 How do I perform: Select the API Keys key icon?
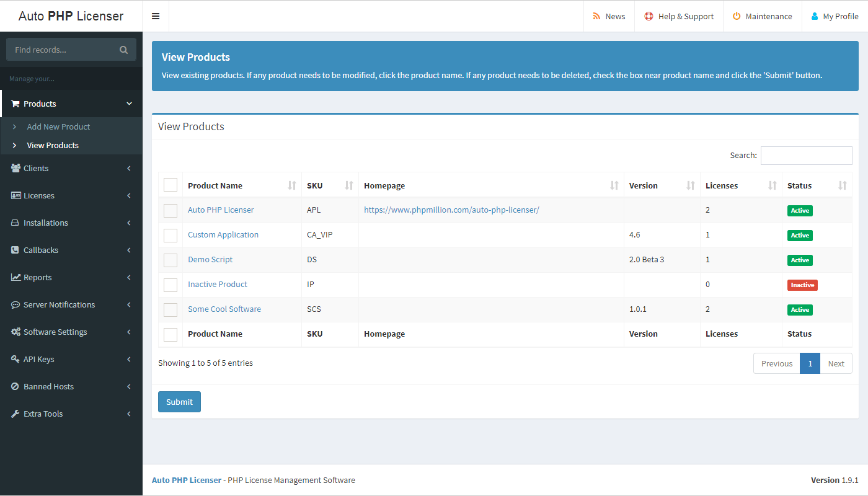pos(14,359)
